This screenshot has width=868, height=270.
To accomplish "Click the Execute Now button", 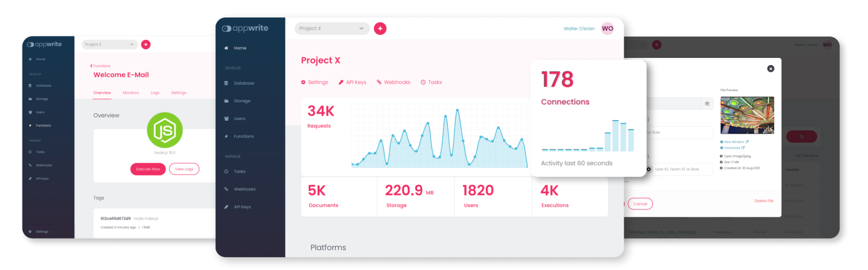I will click(x=148, y=169).
